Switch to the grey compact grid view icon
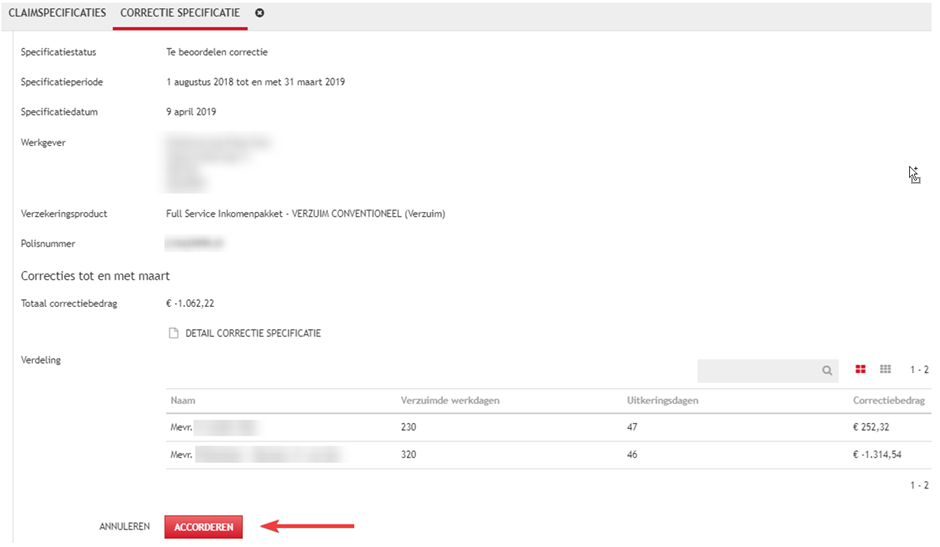 pyautogui.click(x=885, y=370)
